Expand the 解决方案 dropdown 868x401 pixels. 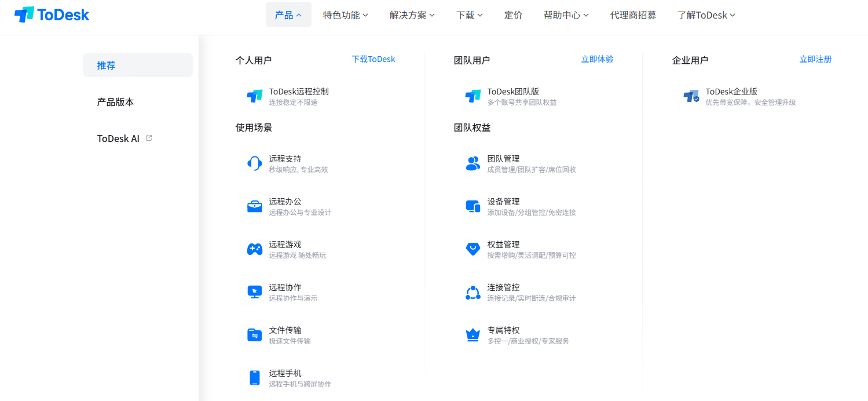coord(412,15)
